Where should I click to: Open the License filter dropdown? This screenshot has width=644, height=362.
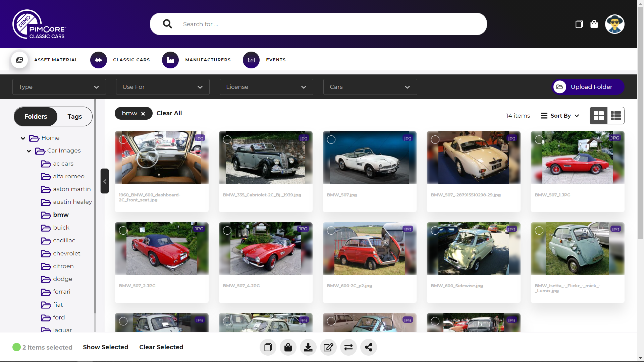click(266, 87)
